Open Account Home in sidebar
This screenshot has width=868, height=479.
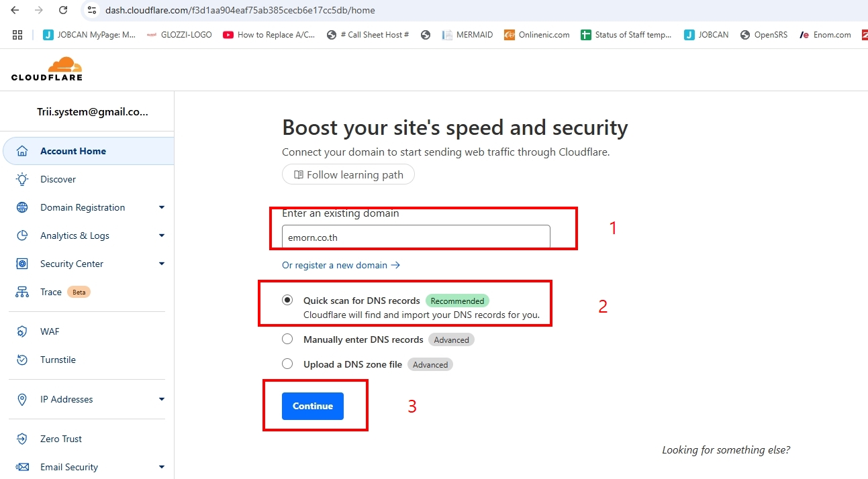89,151
